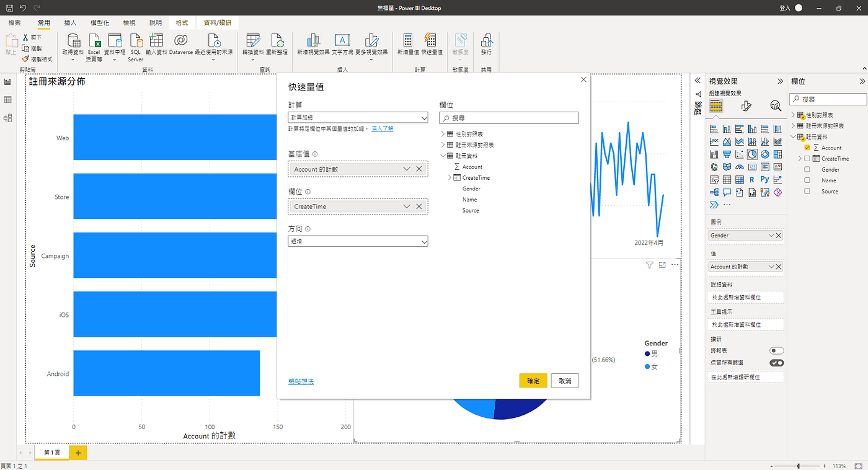Click the filter icon on pie visual
Image resolution: width=868 pixels, height=470 pixels.
(649, 265)
